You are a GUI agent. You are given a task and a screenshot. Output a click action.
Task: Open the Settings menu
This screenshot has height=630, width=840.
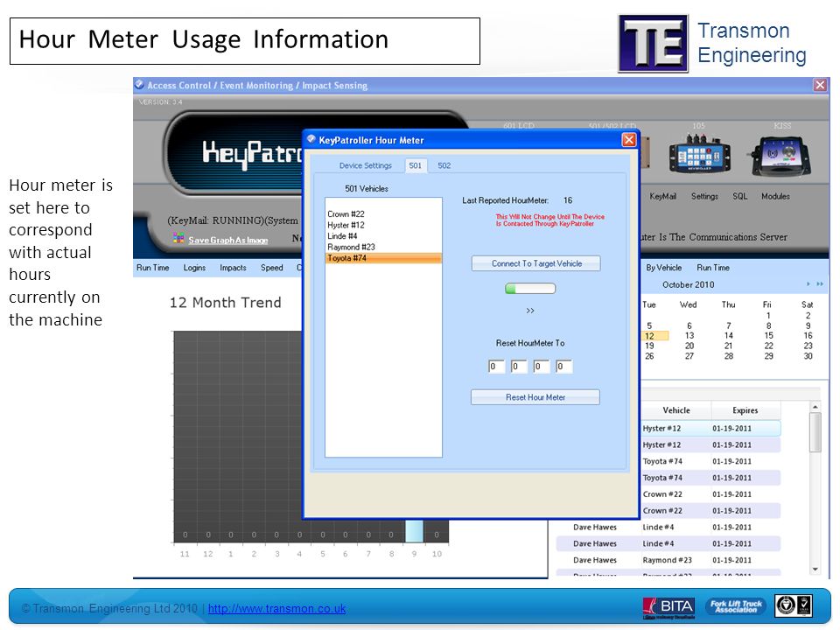pos(704,196)
